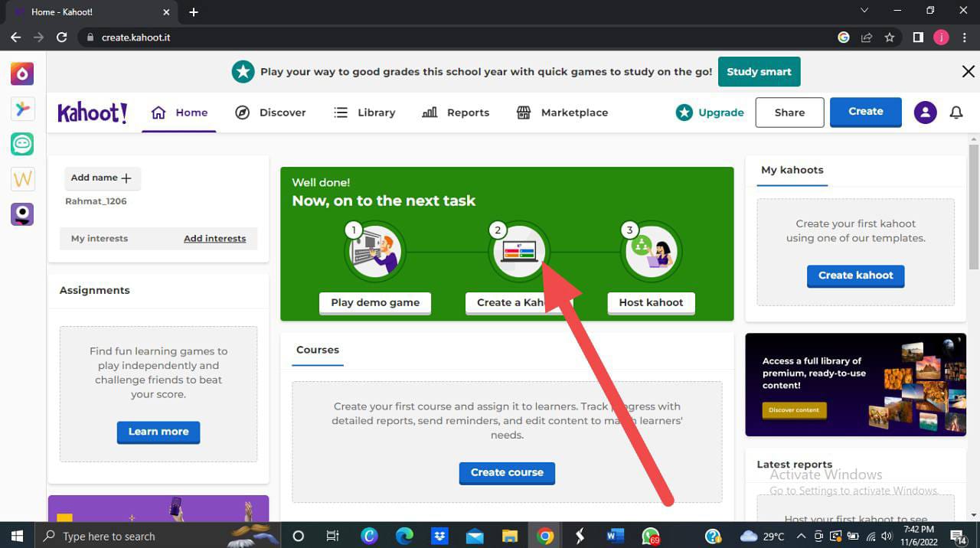Click the Host kahoot button
The image size is (980, 548).
tap(651, 303)
